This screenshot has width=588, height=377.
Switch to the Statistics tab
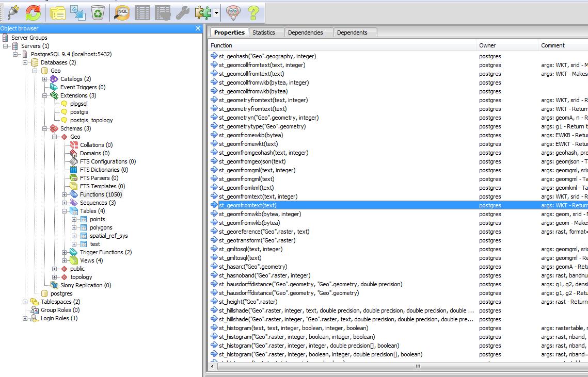263,32
